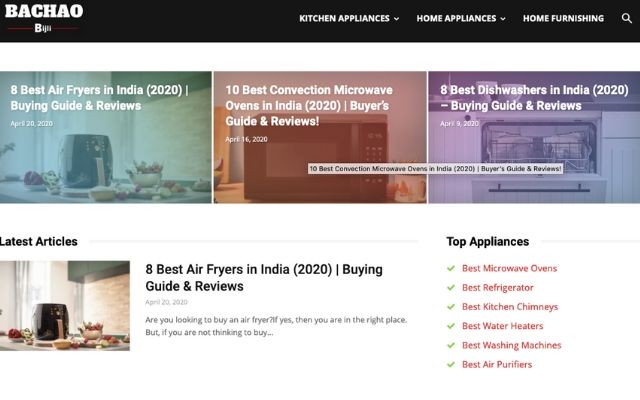
Task: Click the Top Appliances section heading
Action: point(487,241)
